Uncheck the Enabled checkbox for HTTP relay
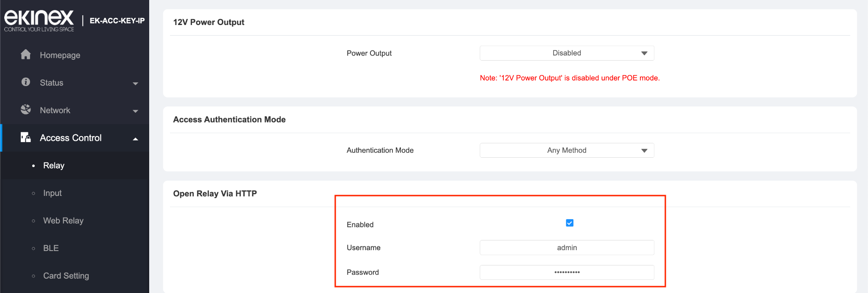This screenshot has height=293, width=868. click(x=570, y=223)
